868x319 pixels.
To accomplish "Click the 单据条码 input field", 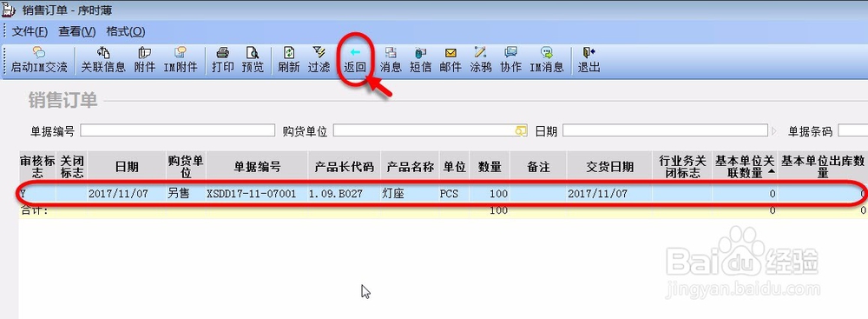I will (852, 131).
